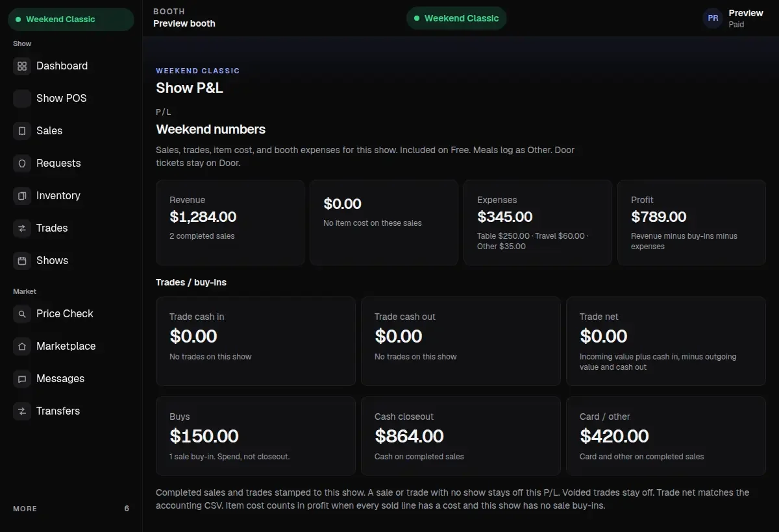Viewport: 779px width, 532px height.
Task: Click the Dashboard grid icon
Action: click(22, 66)
